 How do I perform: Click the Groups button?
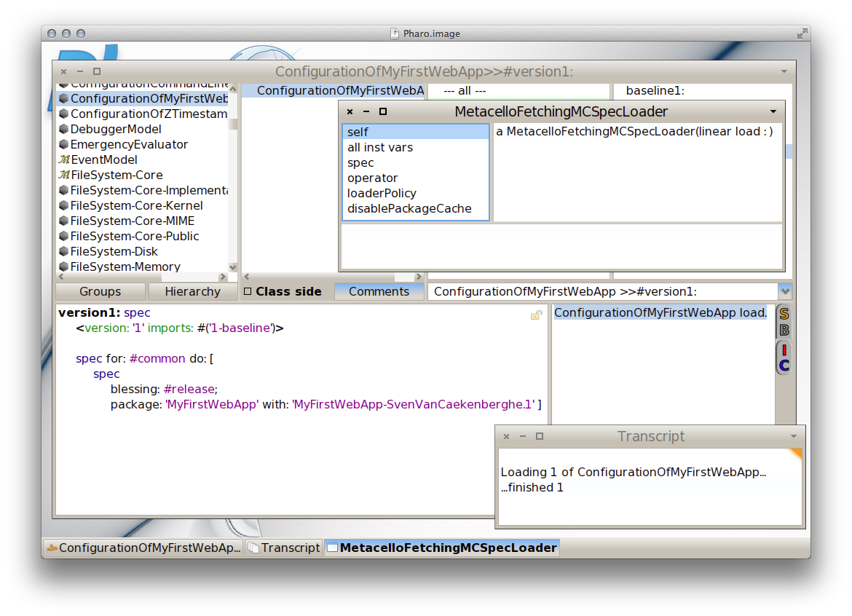100,292
